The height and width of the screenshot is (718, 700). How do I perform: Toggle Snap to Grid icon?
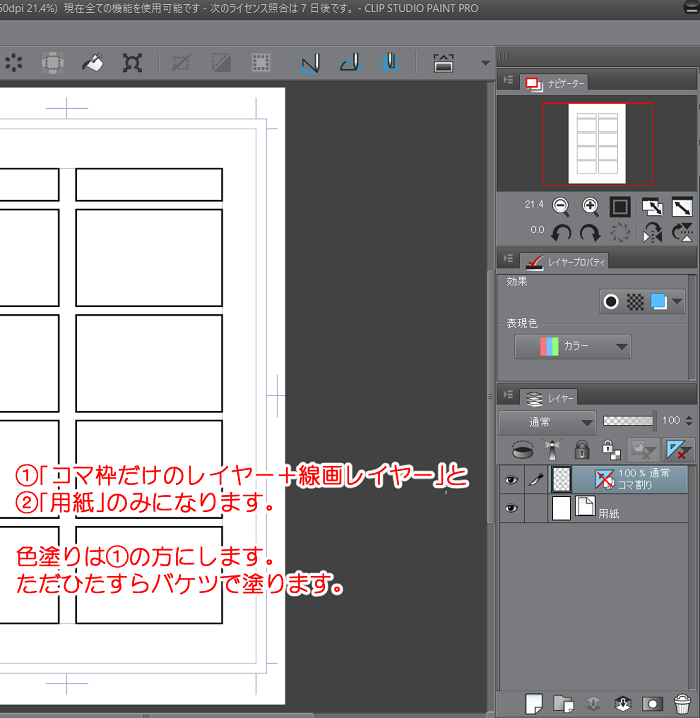coord(390,63)
